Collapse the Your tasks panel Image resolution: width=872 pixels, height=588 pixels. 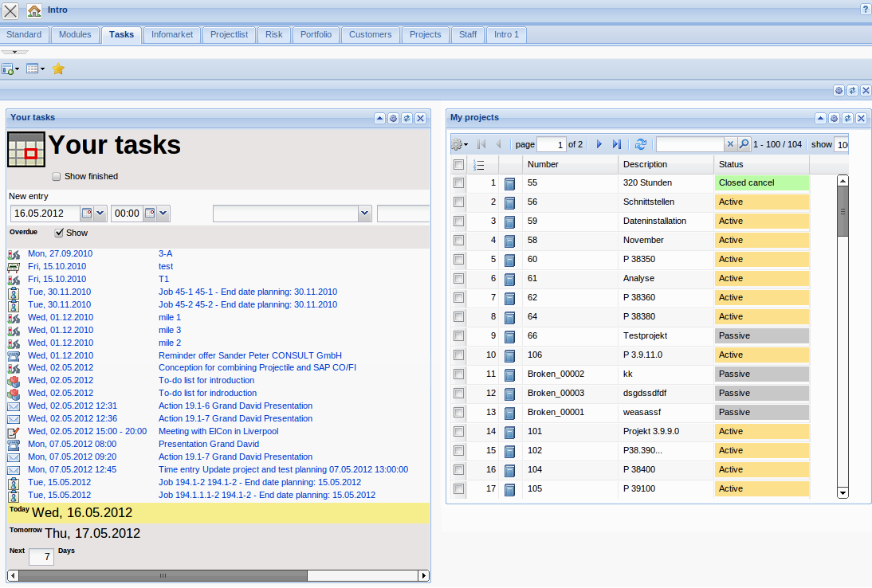379,118
